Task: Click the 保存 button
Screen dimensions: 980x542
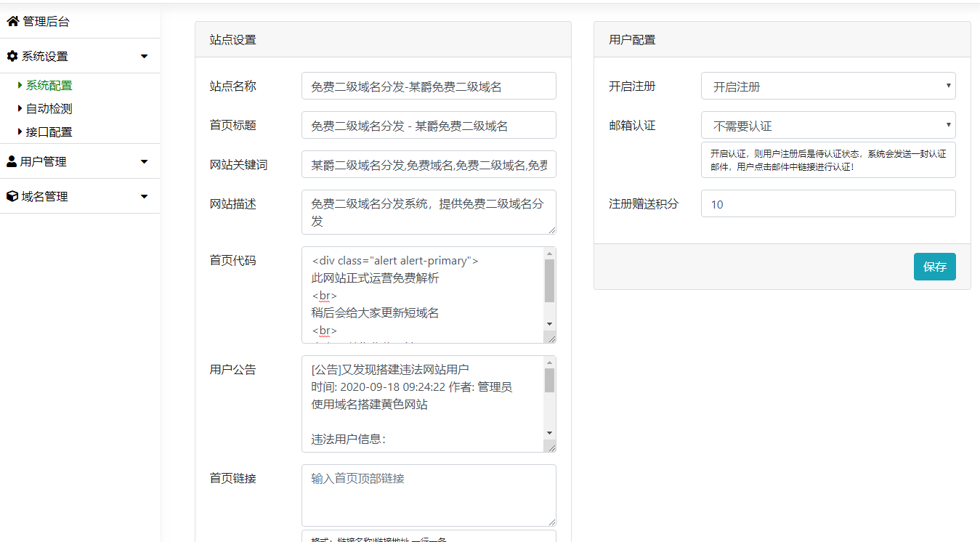Action: click(934, 267)
